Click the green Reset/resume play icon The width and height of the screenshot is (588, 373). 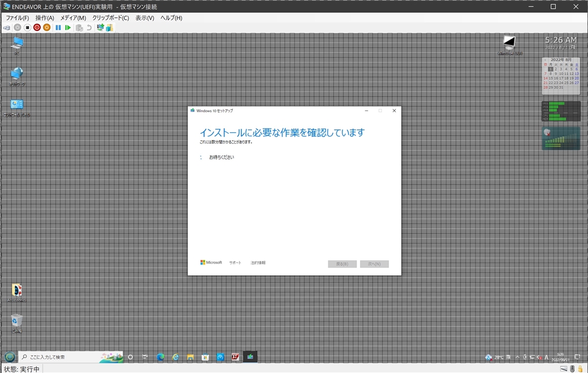68,28
